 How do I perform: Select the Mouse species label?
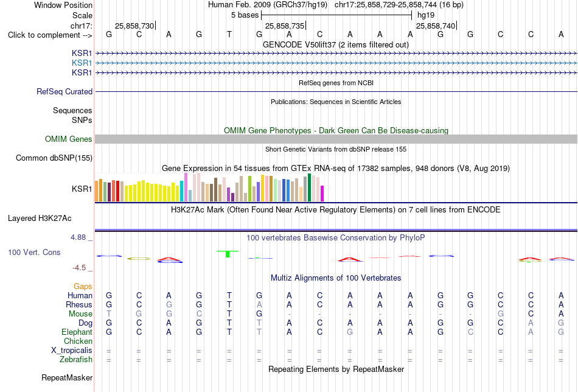coord(80,314)
